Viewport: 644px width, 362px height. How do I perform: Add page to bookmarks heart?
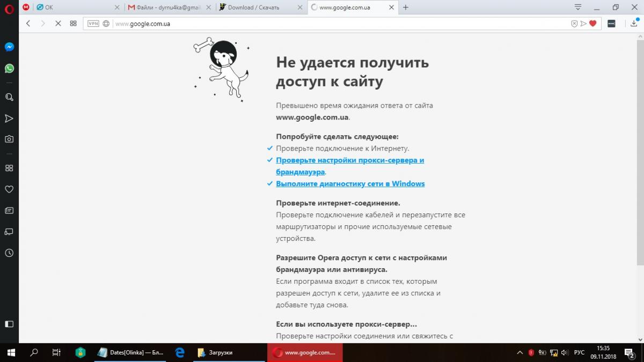(x=592, y=24)
